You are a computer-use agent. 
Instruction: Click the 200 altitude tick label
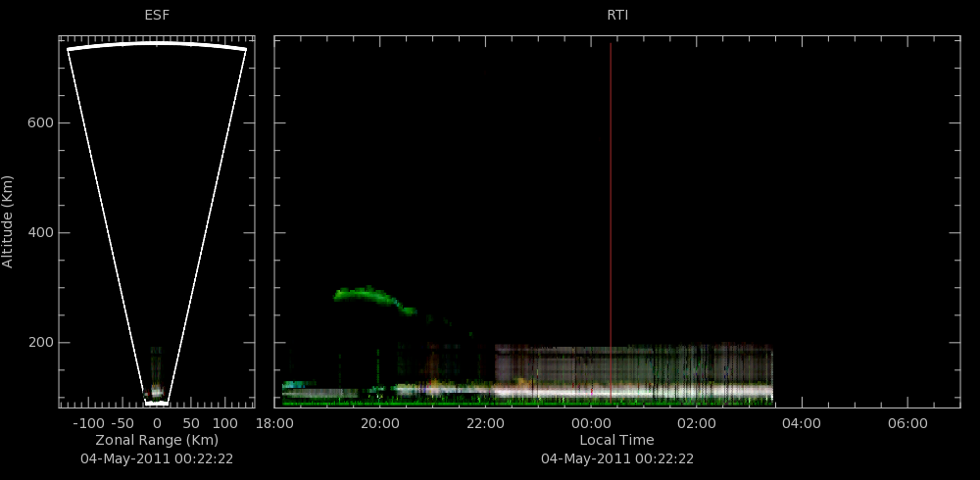[40, 343]
